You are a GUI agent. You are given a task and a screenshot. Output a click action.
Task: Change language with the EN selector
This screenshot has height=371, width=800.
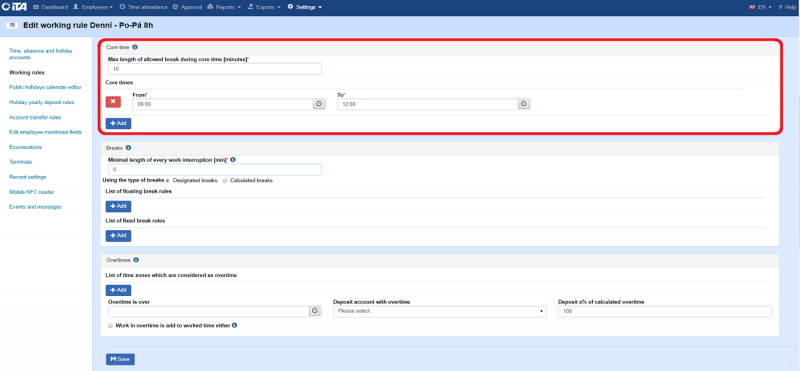point(760,7)
